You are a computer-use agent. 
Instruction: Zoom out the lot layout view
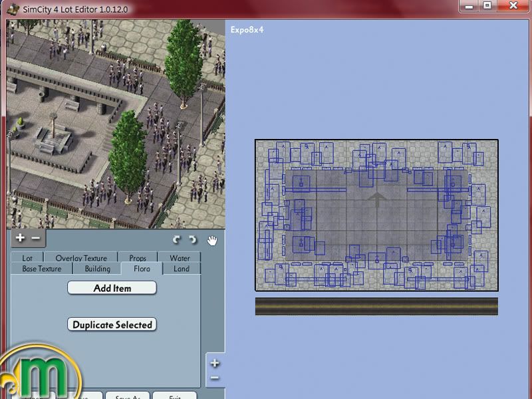(214, 378)
